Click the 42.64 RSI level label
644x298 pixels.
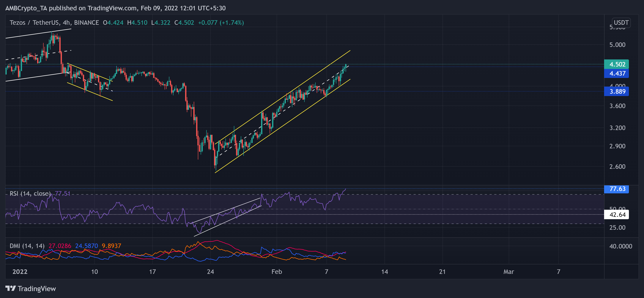click(617, 215)
